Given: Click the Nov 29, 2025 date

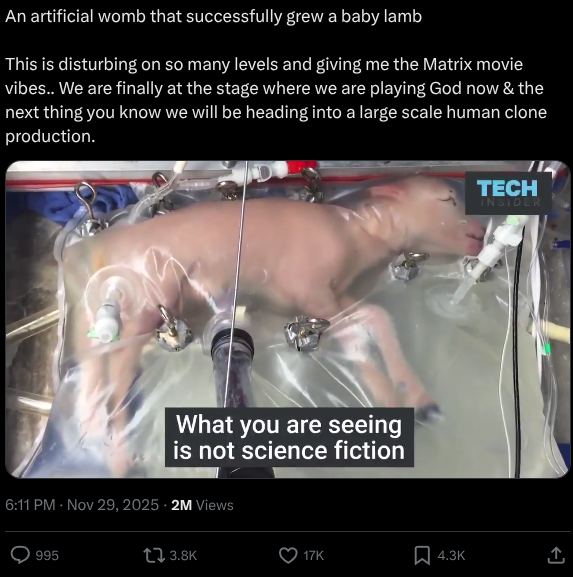Looking at the screenshot, I should pos(113,505).
